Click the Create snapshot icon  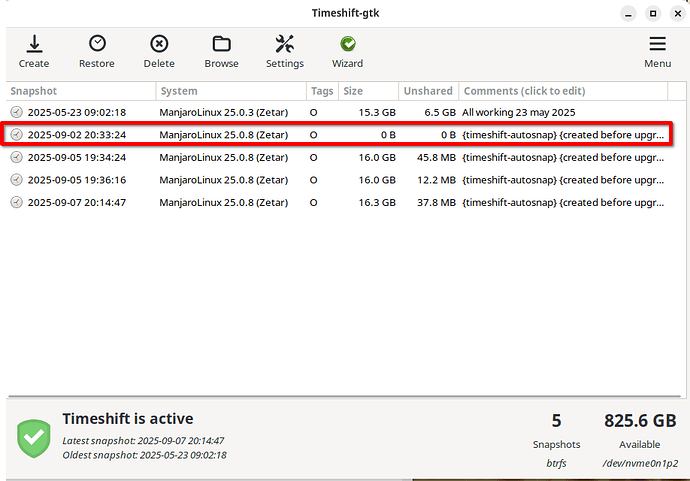[33, 44]
